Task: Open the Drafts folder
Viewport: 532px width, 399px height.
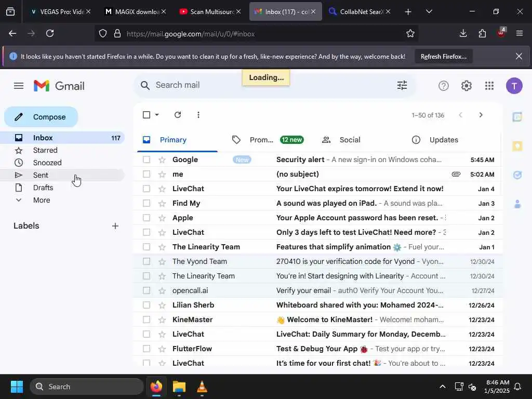Action: point(62,188)
